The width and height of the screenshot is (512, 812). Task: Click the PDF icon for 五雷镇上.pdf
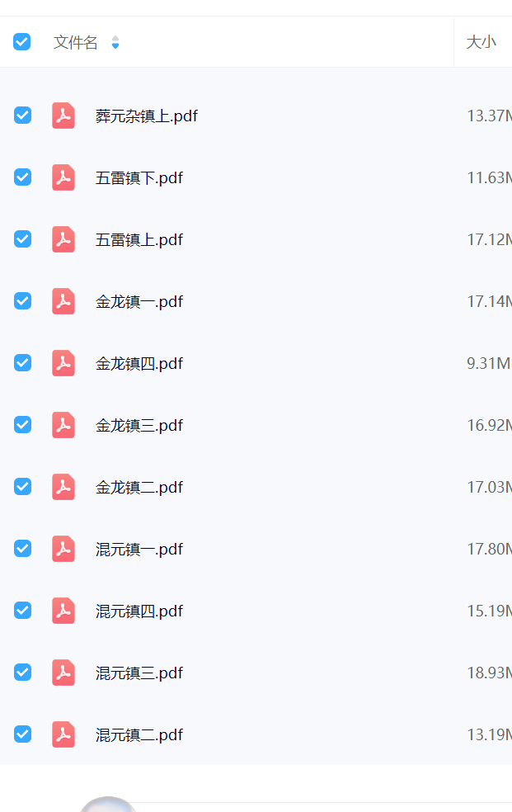[x=63, y=239]
